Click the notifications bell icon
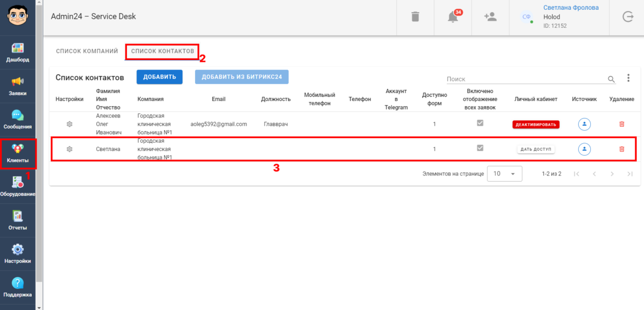Viewport: 644px width, 310px height. 453,17
